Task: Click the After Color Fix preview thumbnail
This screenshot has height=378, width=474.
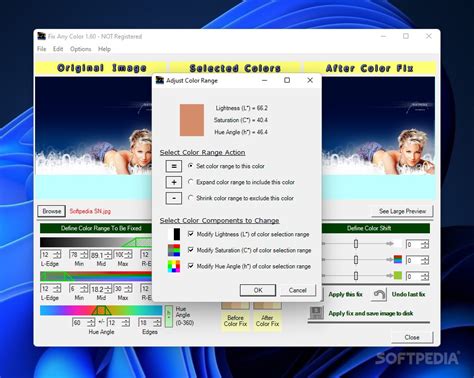Action: coord(379,126)
